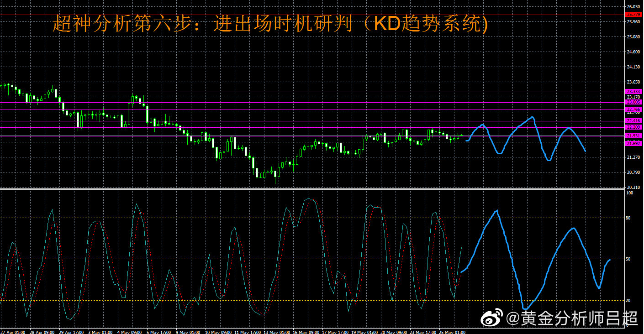644x334 pixels.
Task: Select the magenta 21.931 level label
Action: tap(633, 136)
